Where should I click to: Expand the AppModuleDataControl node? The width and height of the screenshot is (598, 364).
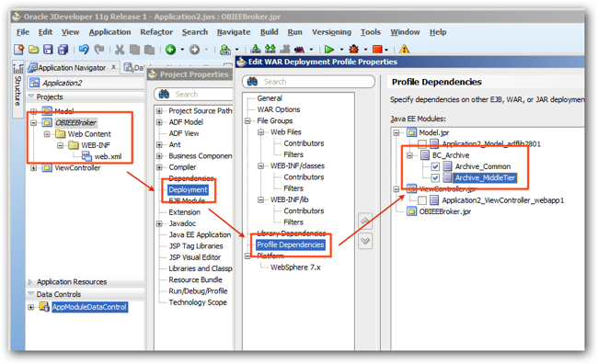pyautogui.click(x=31, y=307)
